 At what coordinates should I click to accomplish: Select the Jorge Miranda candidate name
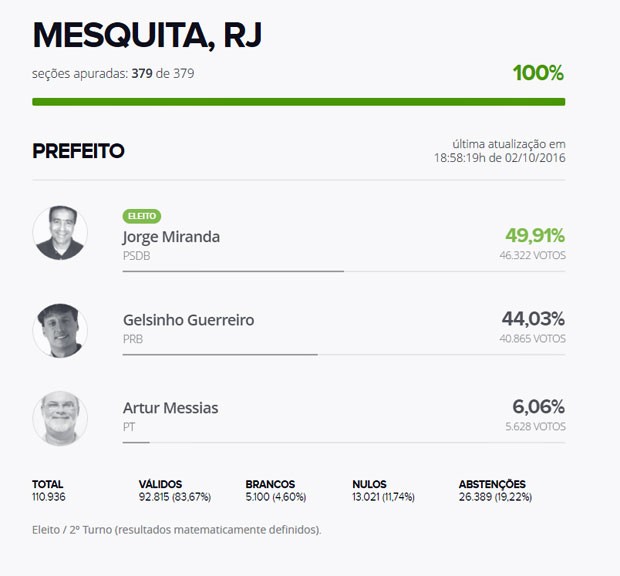point(171,237)
